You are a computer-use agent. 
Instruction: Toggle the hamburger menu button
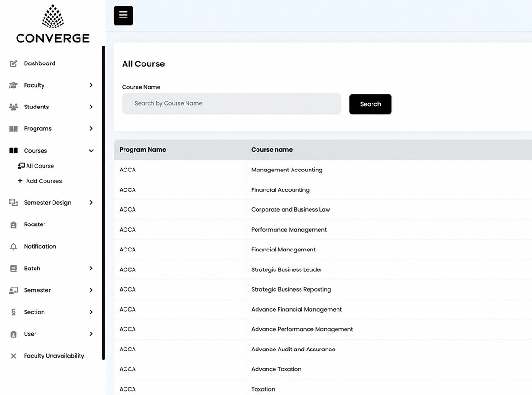coord(123,15)
